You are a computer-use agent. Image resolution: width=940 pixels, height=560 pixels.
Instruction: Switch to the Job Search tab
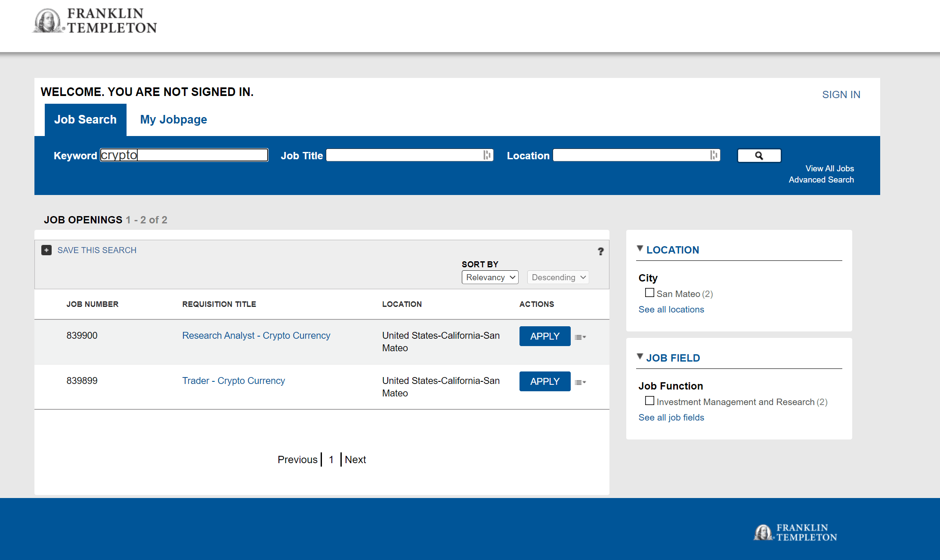pyautogui.click(x=85, y=120)
